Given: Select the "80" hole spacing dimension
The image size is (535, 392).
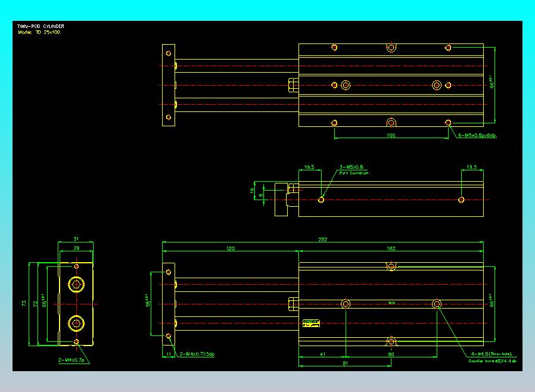Looking at the screenshot, I should click(x=391, y=354).
